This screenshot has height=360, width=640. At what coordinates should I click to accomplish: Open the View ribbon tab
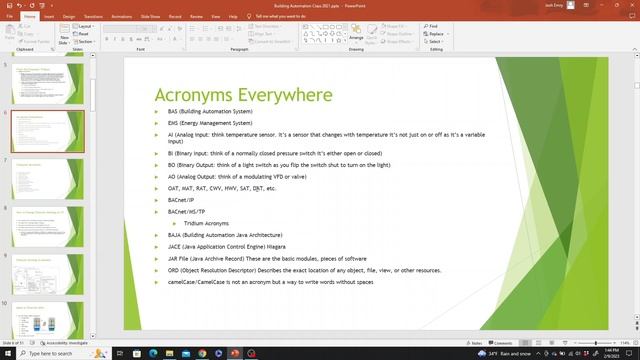click(x=216, y=17)
